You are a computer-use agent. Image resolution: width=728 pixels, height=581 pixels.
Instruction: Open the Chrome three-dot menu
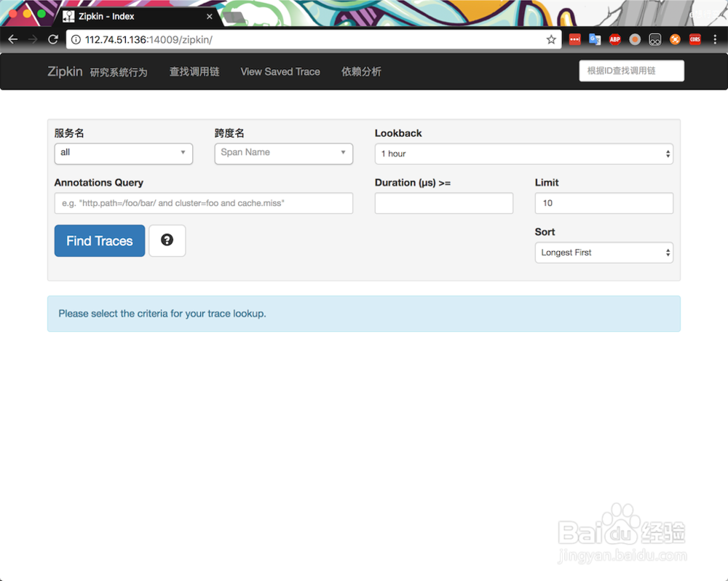point(715,39)
